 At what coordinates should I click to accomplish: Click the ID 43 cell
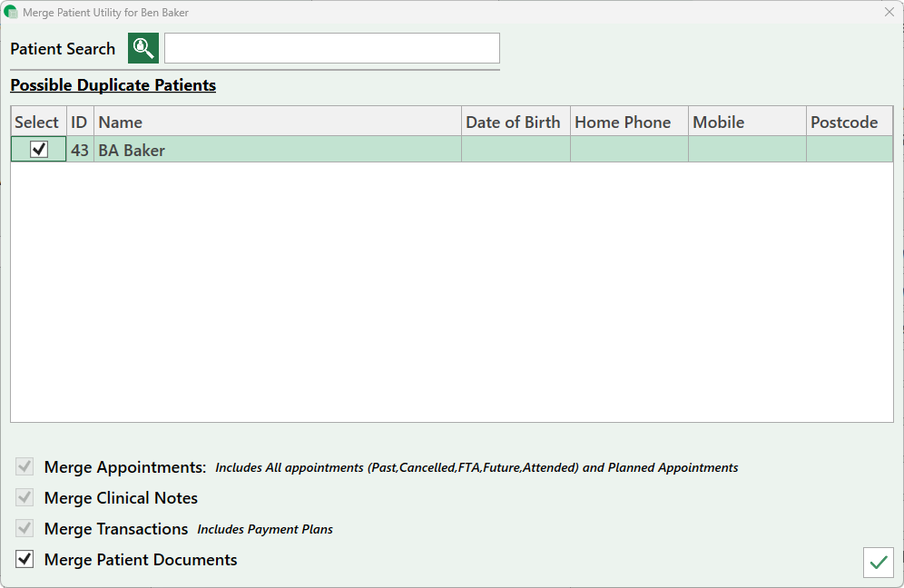point(80,150)
